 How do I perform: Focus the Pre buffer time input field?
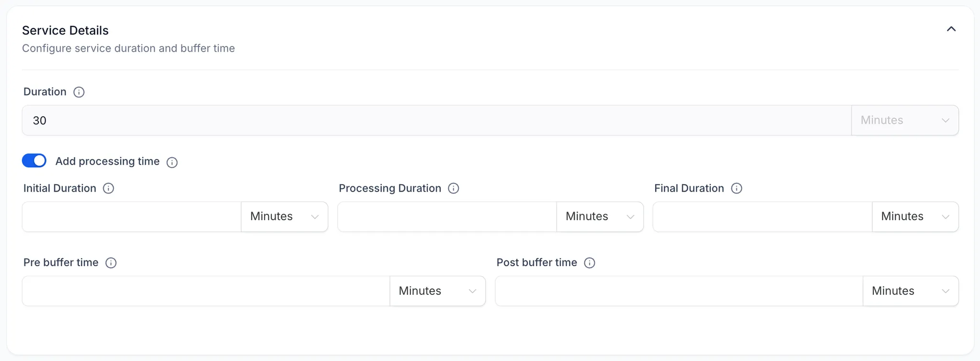[206, 291]
